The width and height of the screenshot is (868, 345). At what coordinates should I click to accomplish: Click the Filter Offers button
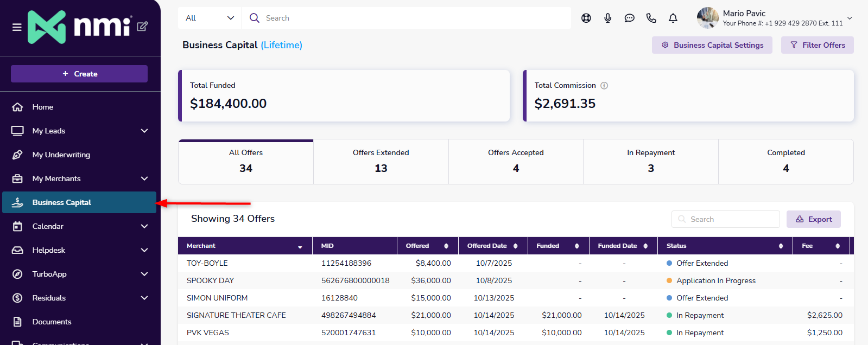[817, 45]
